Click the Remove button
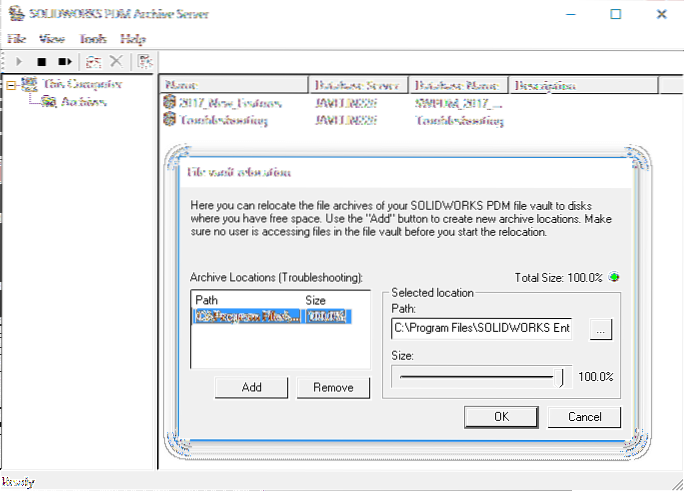The height and width of the screenshot is (491, 684). click(x=333, y=388)
